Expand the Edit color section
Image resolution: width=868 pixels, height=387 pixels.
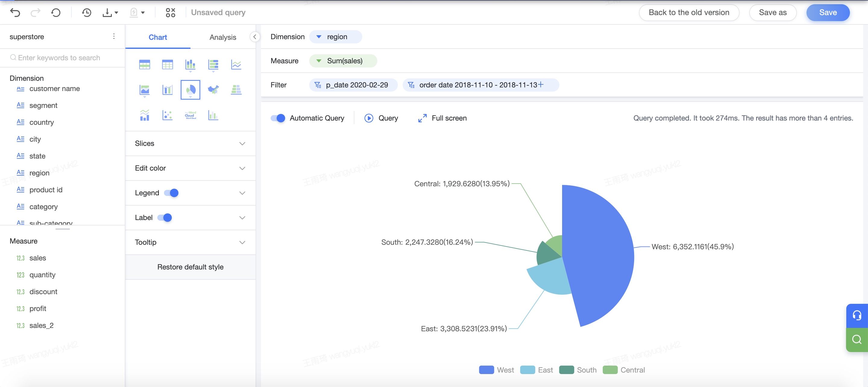pyautogui.click(x=190, y=168)
